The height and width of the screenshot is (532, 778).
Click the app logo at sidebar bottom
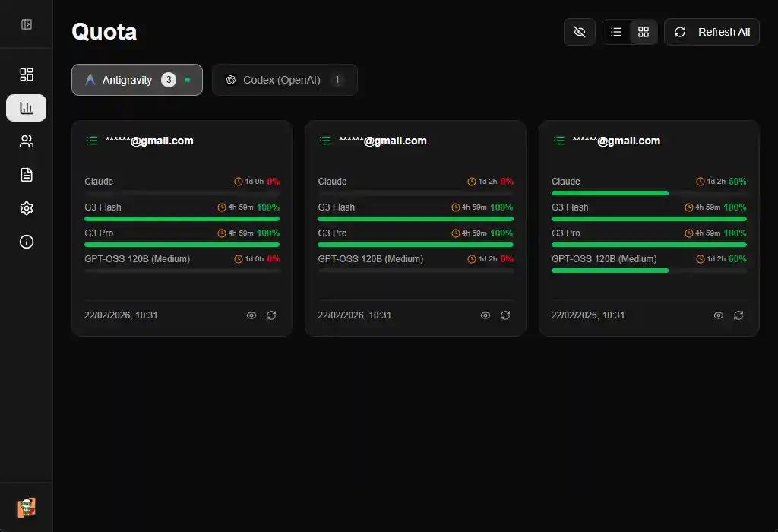(27, 506)
